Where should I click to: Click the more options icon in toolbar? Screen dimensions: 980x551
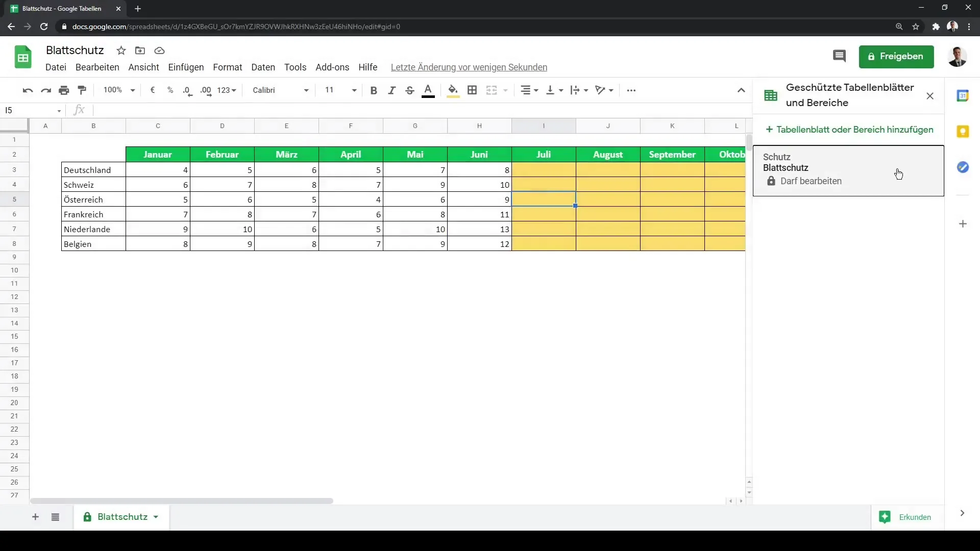click(x=631, y=89)
